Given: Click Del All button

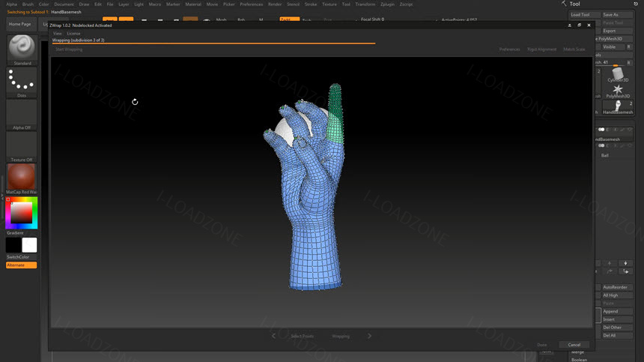Looking at the screenshot, I should 617,335.
